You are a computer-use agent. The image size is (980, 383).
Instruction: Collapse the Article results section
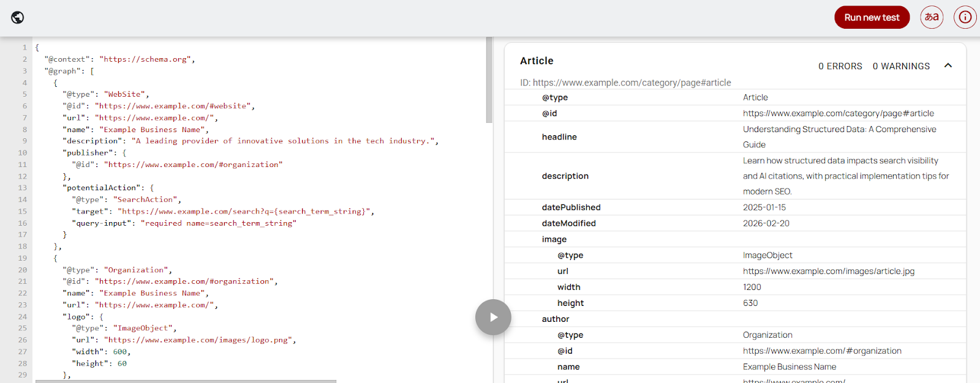tap(948, 65)
